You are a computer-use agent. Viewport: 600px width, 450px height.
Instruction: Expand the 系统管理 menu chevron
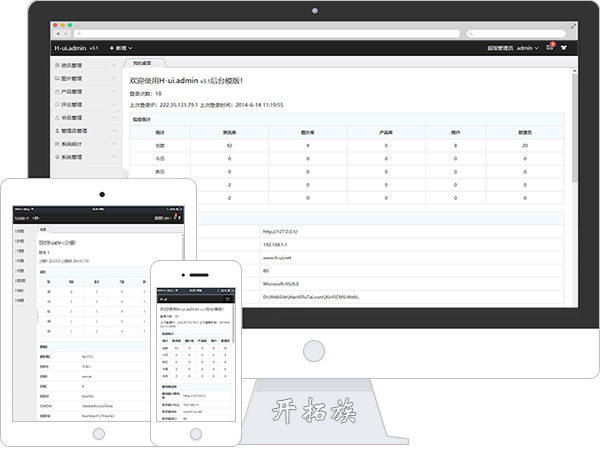point(114,157)
